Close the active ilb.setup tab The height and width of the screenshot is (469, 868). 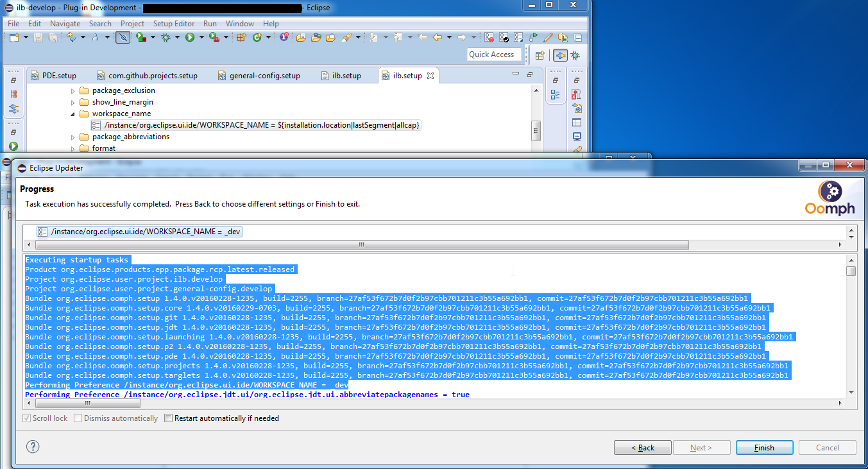tap(430, 76)
